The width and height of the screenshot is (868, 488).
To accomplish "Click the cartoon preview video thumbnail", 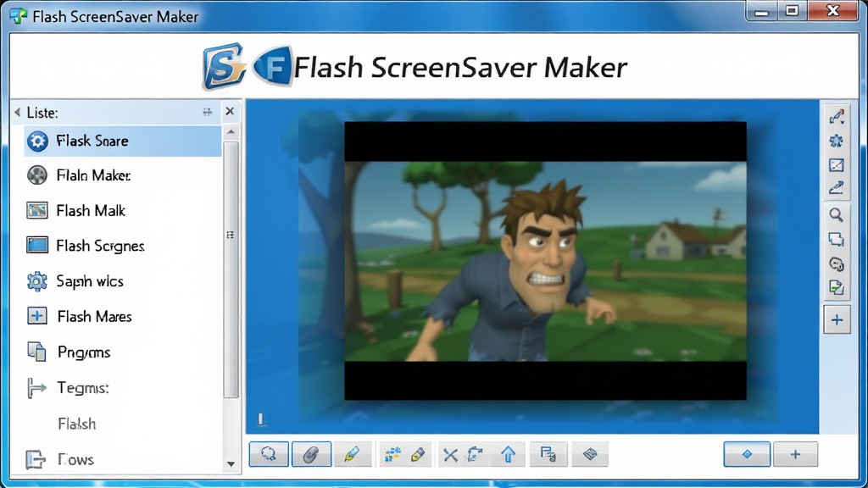I will [x=545, y=261].
